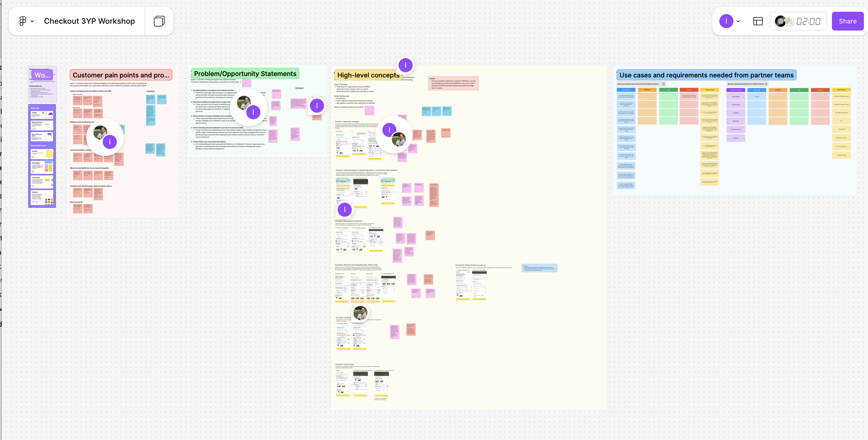Click the purple user avatar in top toolbar
This screenshot has width=868, height=440.
pyautogui.click(x=726, y=21)
